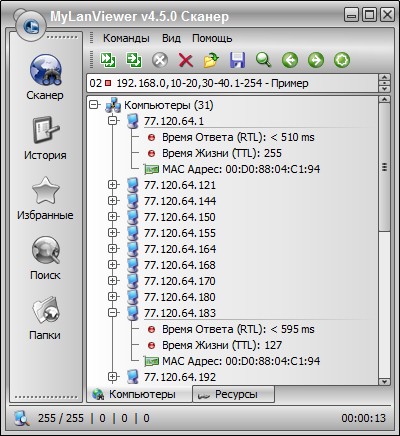Click the address range field with Пример
Viewport: 400px width, 436px height.
pyautogui.click(x=233, y=83)
